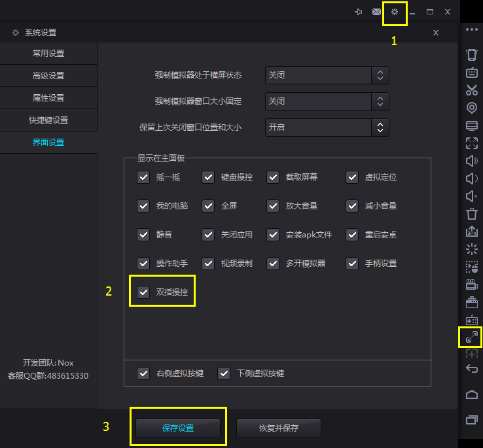Click the 系统设置 dialog title text

pos(41,33)
